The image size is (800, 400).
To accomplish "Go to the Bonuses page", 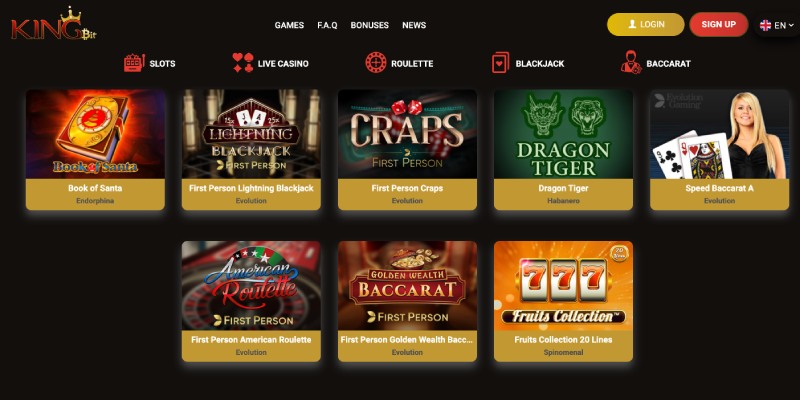I will click(369, 25).
